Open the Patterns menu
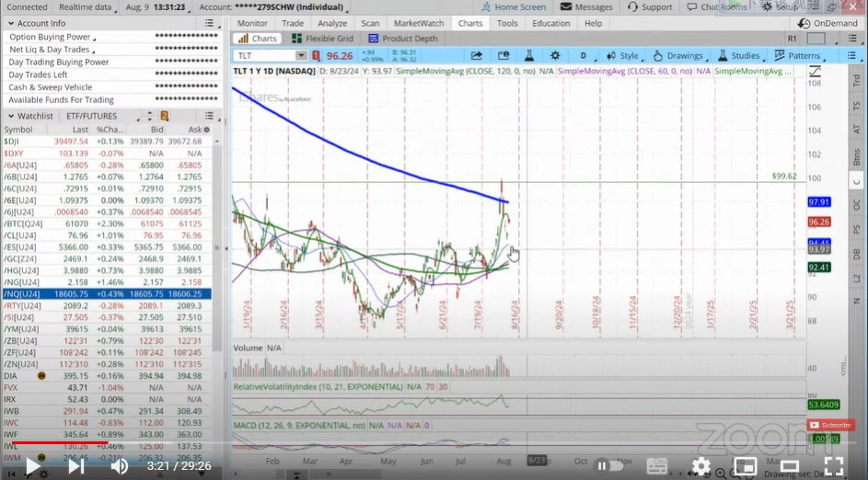The image size is (868, 480). coord(798,56)
